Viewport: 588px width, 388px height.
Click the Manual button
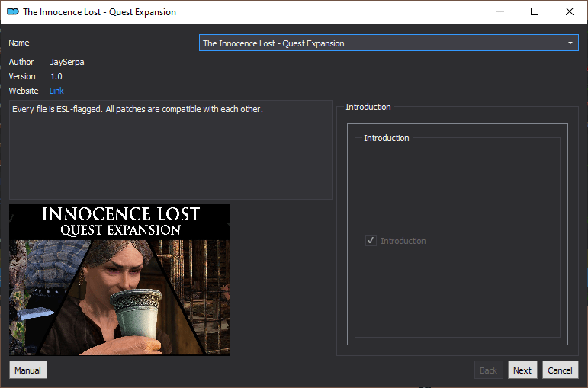(x=28, y=370)
